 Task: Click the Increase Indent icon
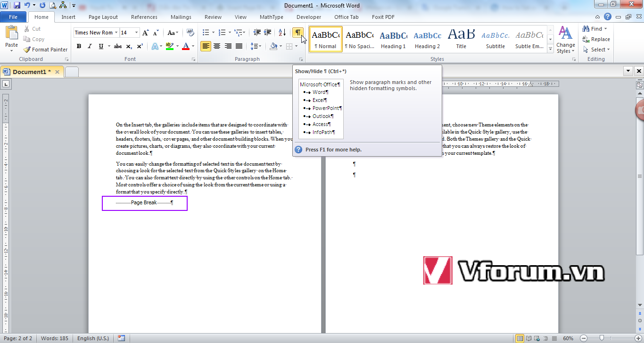pyautogui.click(x=268, y=33)
